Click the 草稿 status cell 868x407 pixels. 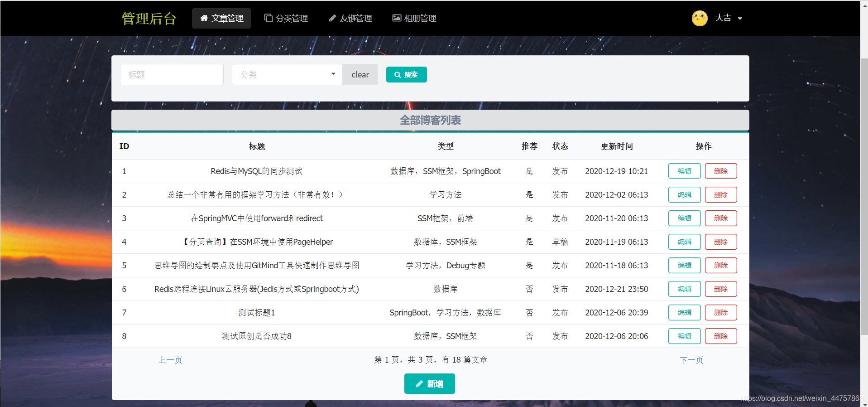pos(560,242)
